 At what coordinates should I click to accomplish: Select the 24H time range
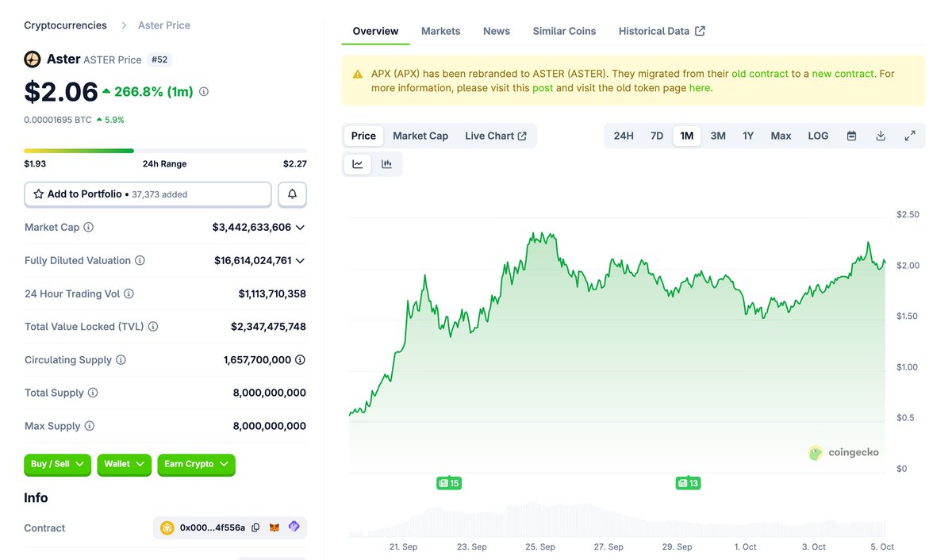tap(624, 136)
